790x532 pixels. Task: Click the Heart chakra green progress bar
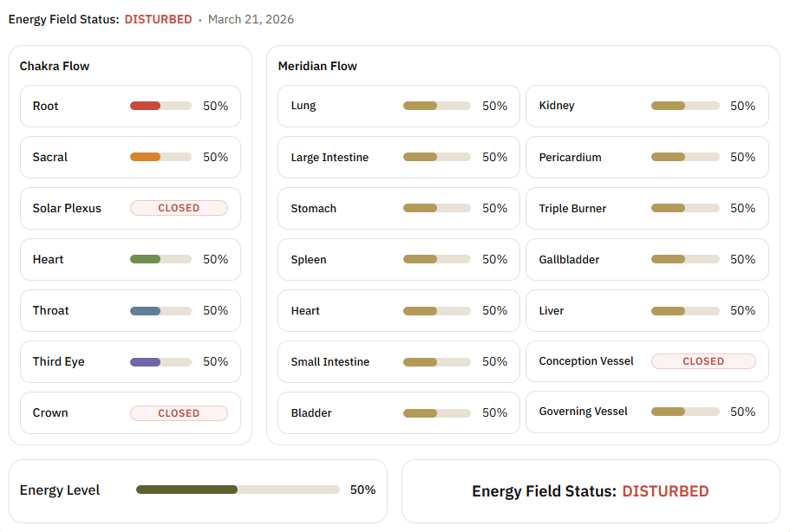pyautogui.click(x=160, y=259)
